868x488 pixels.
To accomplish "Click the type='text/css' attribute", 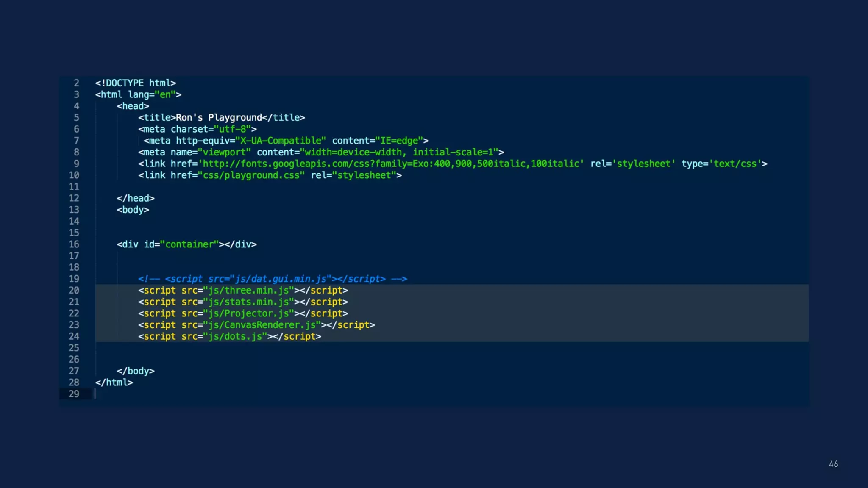I will pos(722,164).
